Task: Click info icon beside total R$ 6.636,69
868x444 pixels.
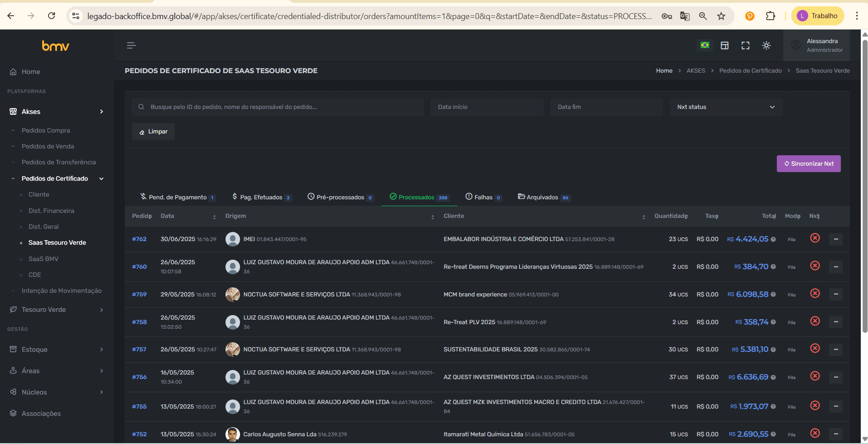Action: click(773, 377)
